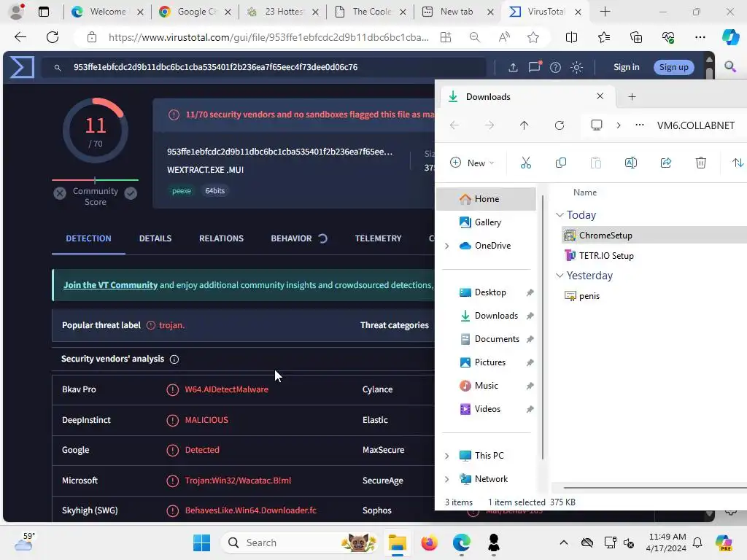Click the Rename icon in File Explorer toolbar
747x560 pixels.
tap(631, 163)
